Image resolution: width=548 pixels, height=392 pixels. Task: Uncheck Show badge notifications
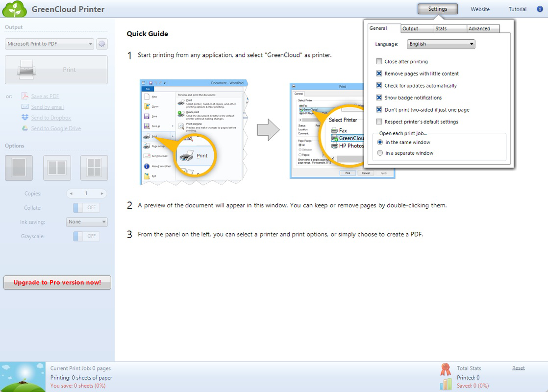[379, 98]
